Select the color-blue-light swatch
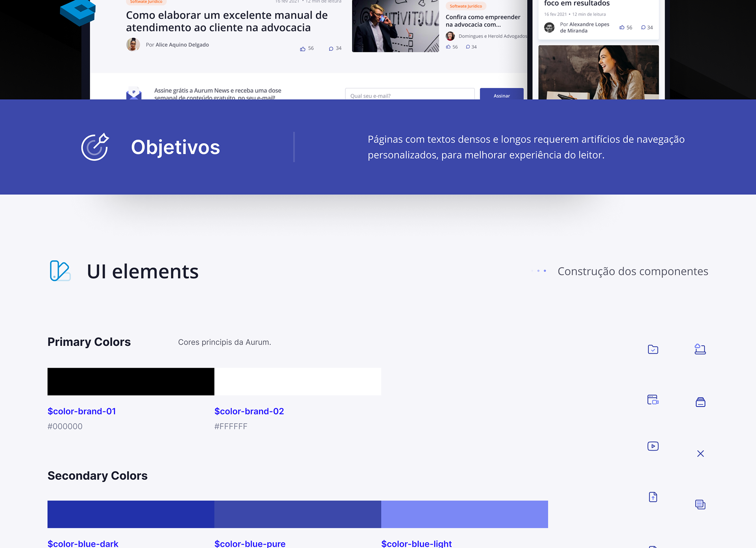 tap(464, 515)
